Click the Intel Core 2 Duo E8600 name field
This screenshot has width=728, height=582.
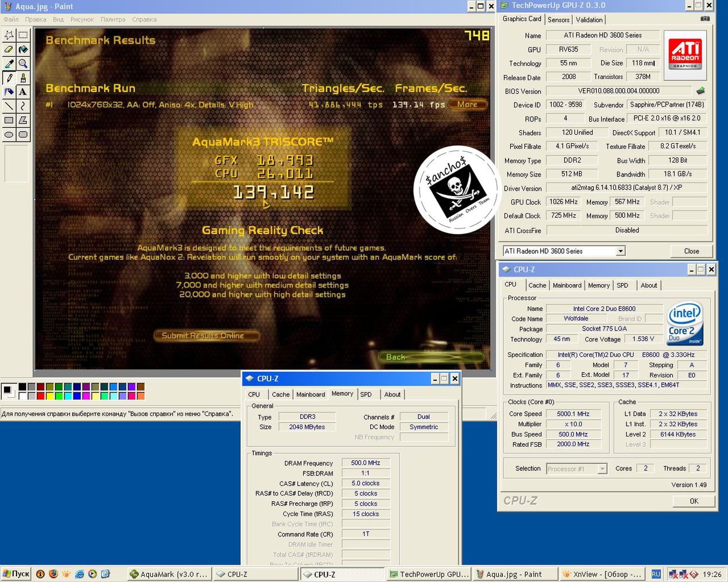tap(604, 309)
